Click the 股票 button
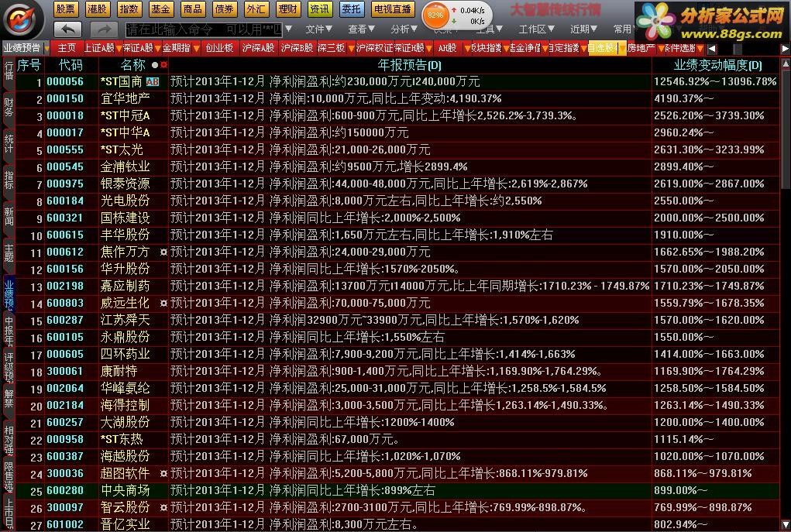The height and width of the screenshot is (532, 791). pyautogui.click(x=65, y=9)
